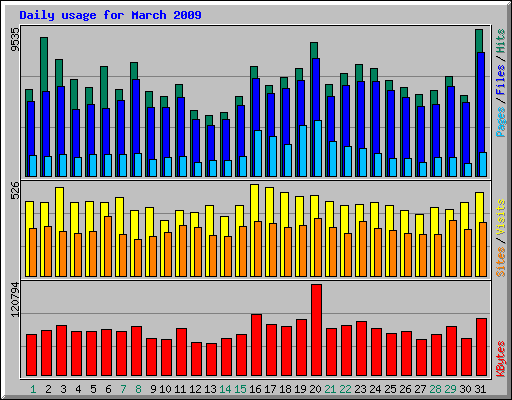Click the yellow Visits bar for day 10
The height and width of the screenshot is (400, 512).
164,226
